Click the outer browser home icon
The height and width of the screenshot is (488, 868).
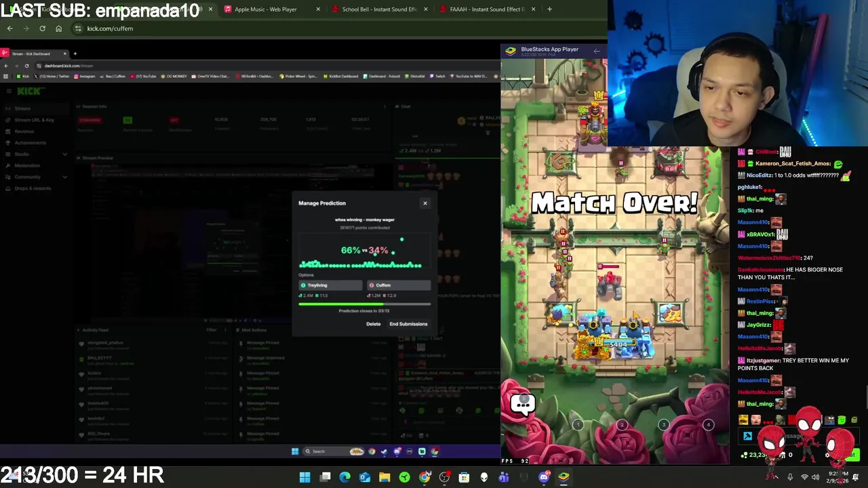58,28
